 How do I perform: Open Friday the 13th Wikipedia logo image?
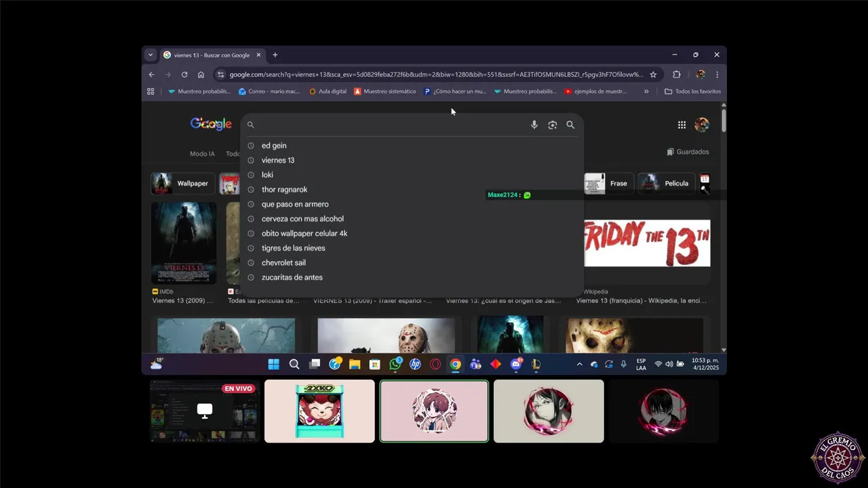[x=647, y=243]
